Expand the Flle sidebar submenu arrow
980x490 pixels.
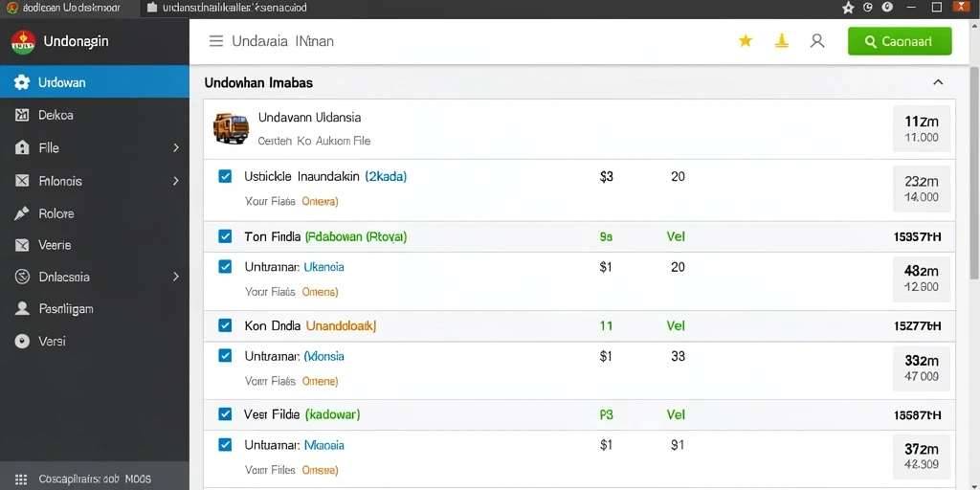[x=176, y=147]
